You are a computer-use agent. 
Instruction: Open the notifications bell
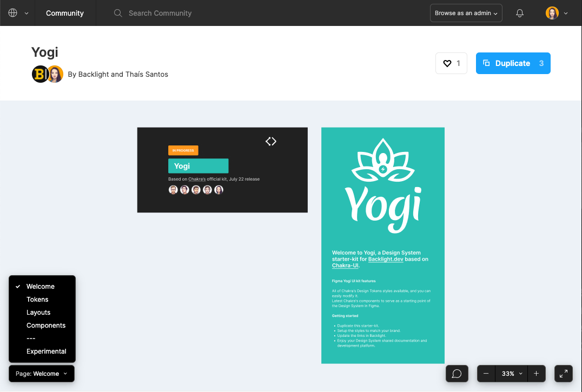pos(520,13)
